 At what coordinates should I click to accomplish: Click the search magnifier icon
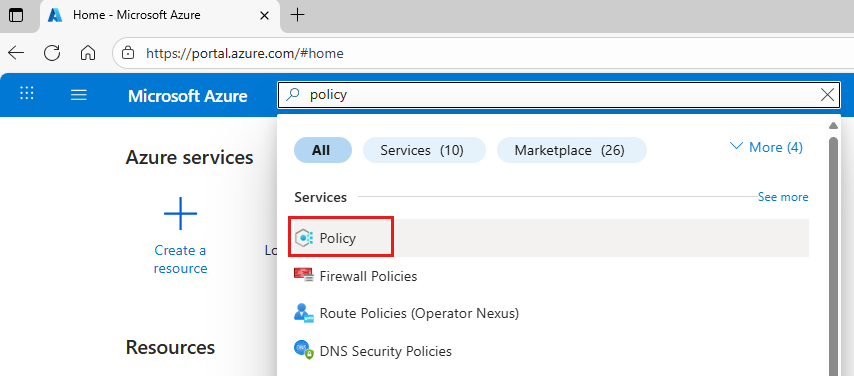click(x=293, y=95)
